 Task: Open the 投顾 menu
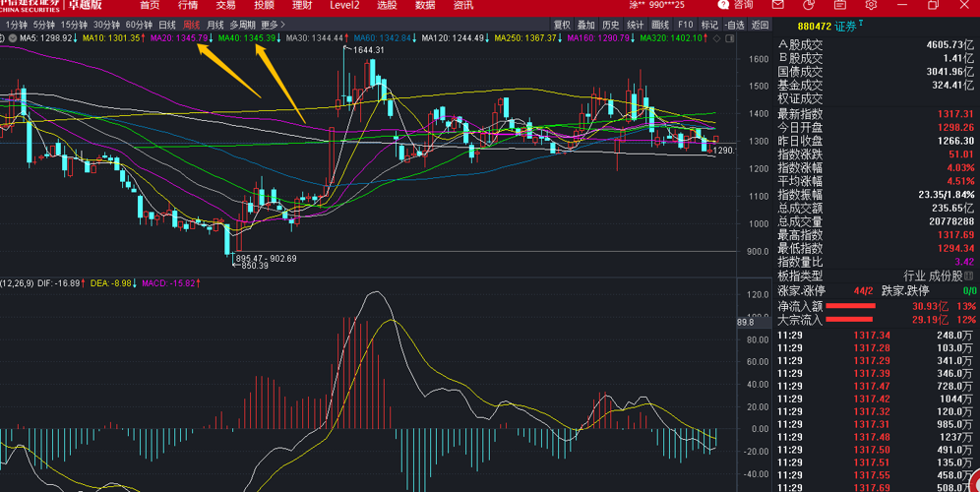click(x=264, y=6)
